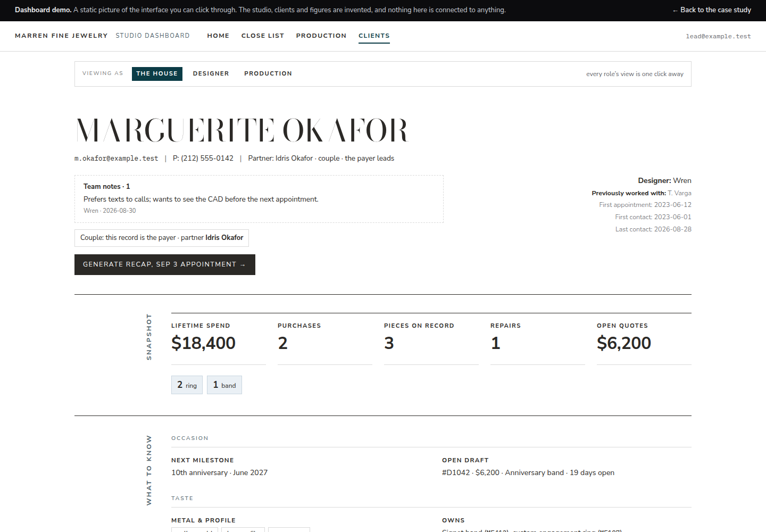
Task: Click Last contact date 2026-08-28
Action: pos(653,229)
